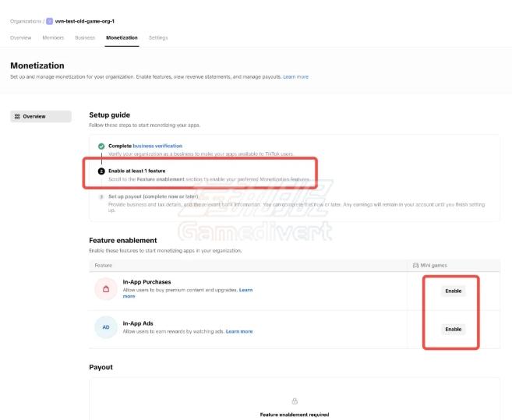This screenshot has height=420, width=512.
Task: Click the step 2 numbered circle icon
Action: [101, 171]
